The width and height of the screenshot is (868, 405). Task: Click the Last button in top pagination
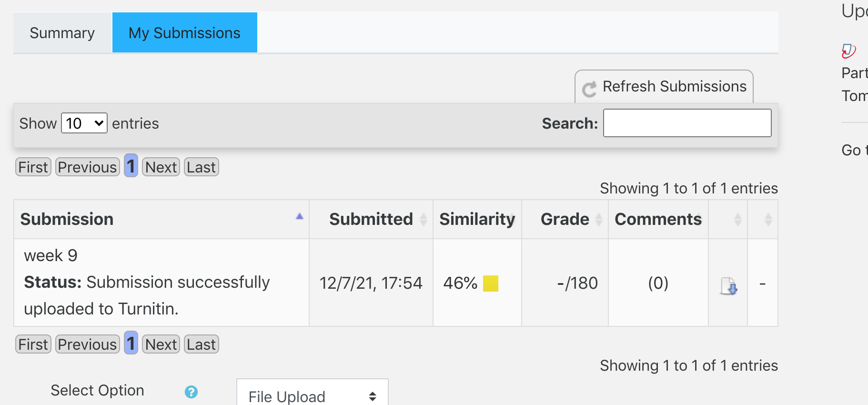[x=202, y=167]
